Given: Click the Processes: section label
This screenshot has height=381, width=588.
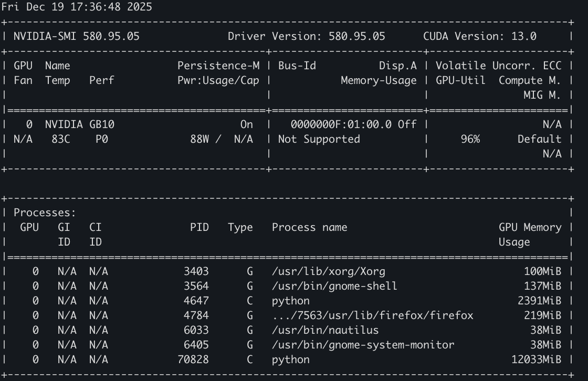Looking at the screenshot, I should [x=45, y=213].
